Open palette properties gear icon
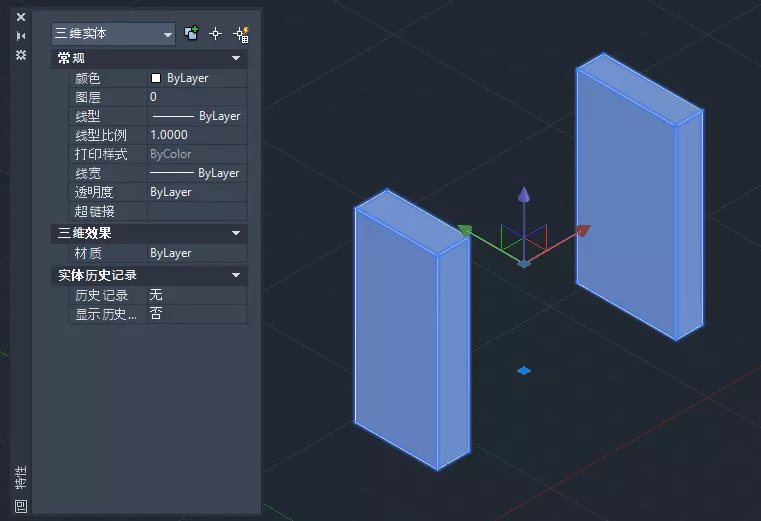This screenshot has height=521, width=761. coord(21,55)
